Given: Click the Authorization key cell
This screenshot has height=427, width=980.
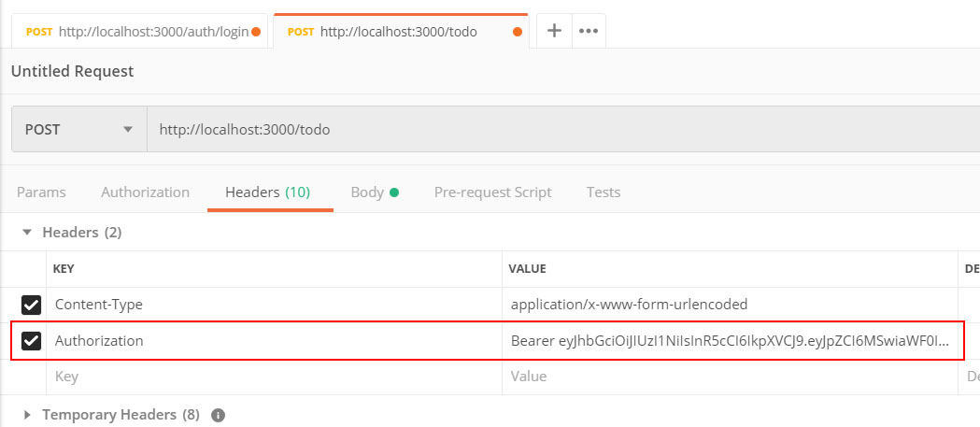Looking at the screenshot, I should tap(274, 341).
